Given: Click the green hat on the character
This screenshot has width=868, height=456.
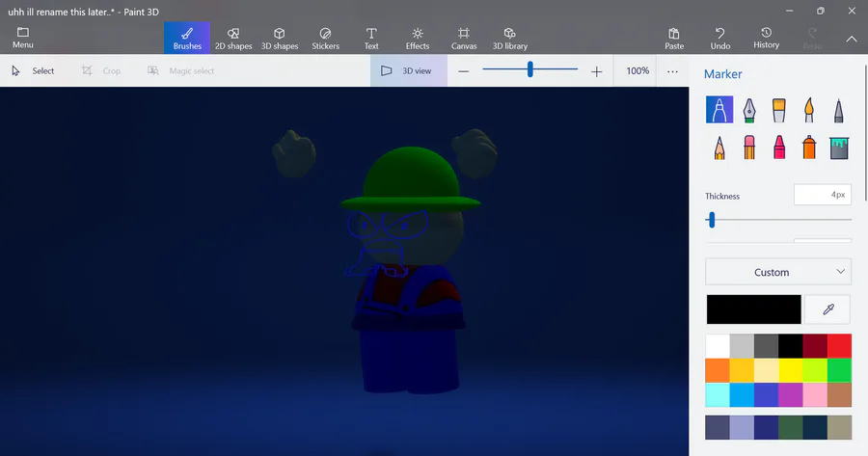Looking at the screenshot, I should [x=411, y=178].
